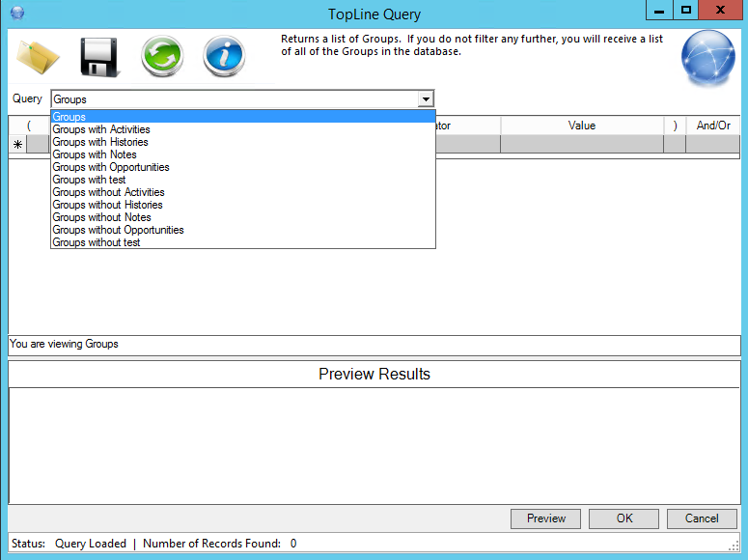Collapse the Query dropdown arrow
This screenshot has height=560, width=748.
tap(426, 99)
